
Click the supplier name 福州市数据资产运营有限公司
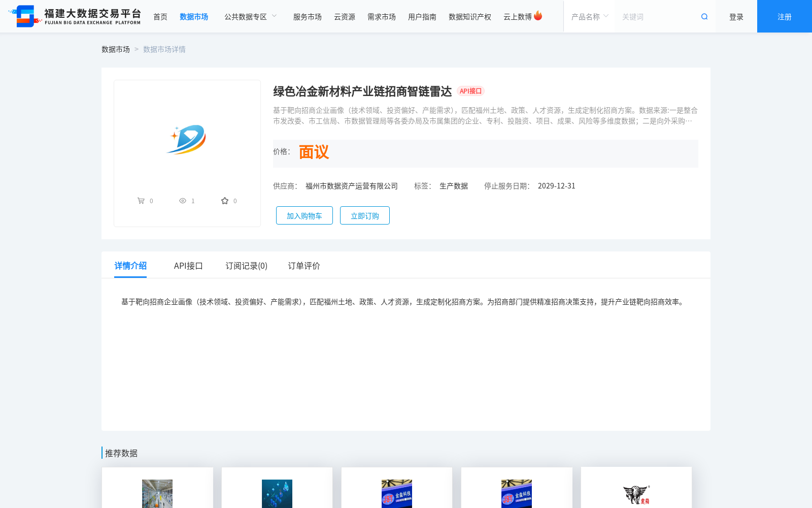coord(352,186)
